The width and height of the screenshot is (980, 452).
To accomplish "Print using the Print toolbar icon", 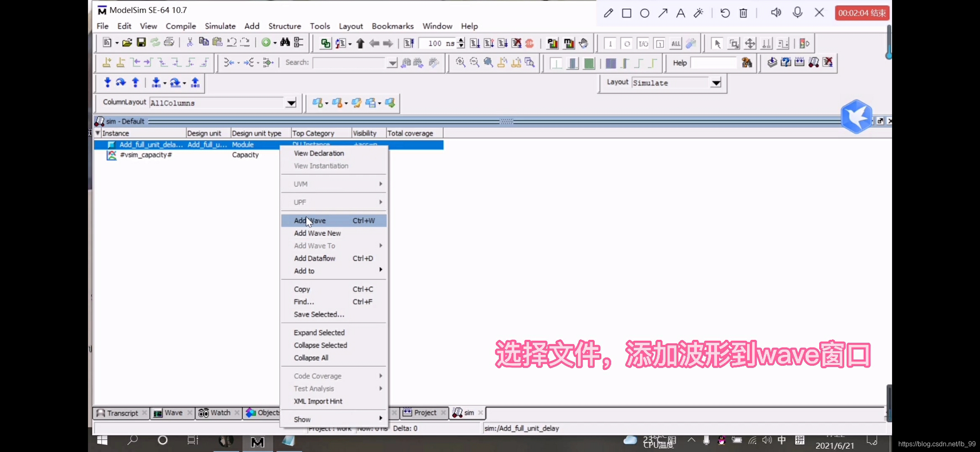I will [169, 42].
